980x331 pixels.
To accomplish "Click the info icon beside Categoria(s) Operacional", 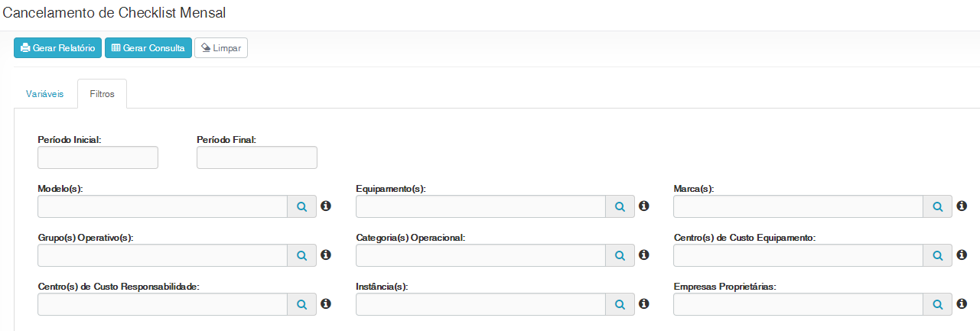I will tap(644, 255).
